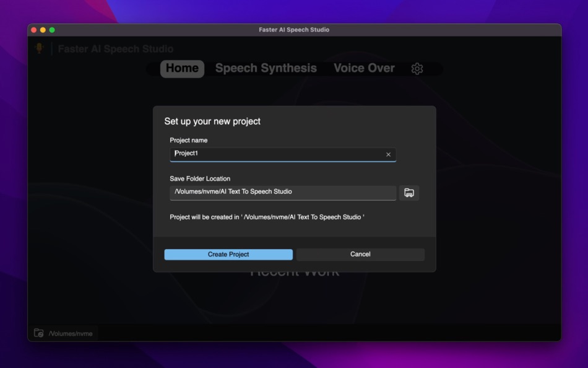Switch to the Speech Synthesis tab

(266, 68)
